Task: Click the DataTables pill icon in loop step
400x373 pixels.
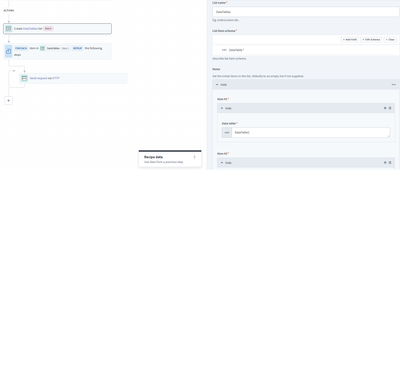Action: (x=42, y=48)
